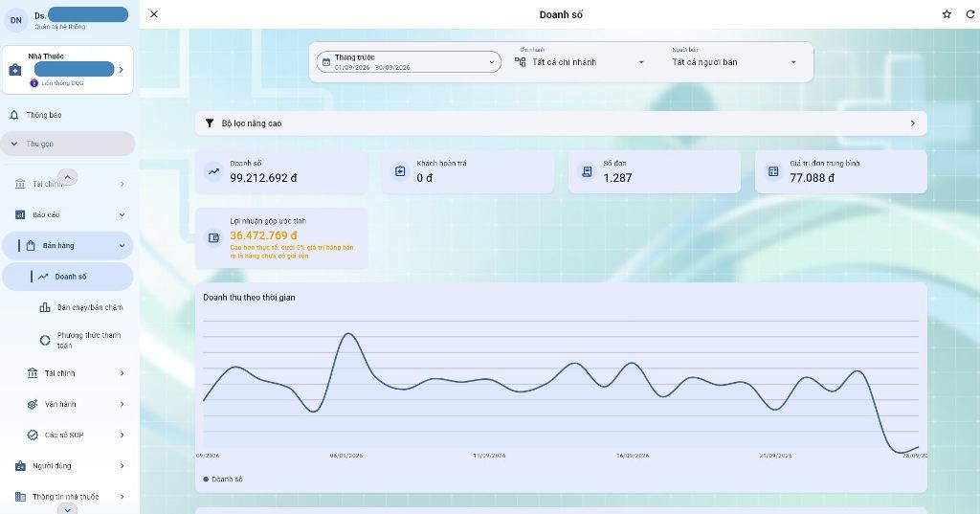Toggle Doanh số legend series

pyautogui.click(x=223, y=479)
